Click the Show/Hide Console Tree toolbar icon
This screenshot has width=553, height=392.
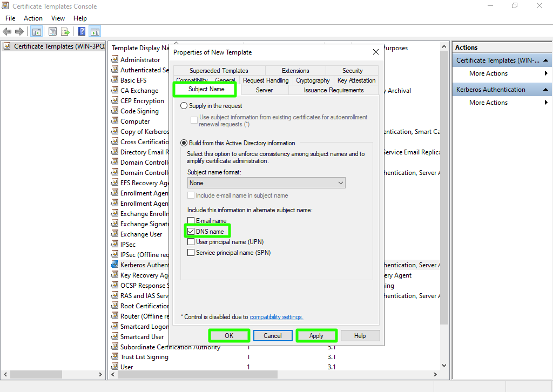click(x=37, y=32)
